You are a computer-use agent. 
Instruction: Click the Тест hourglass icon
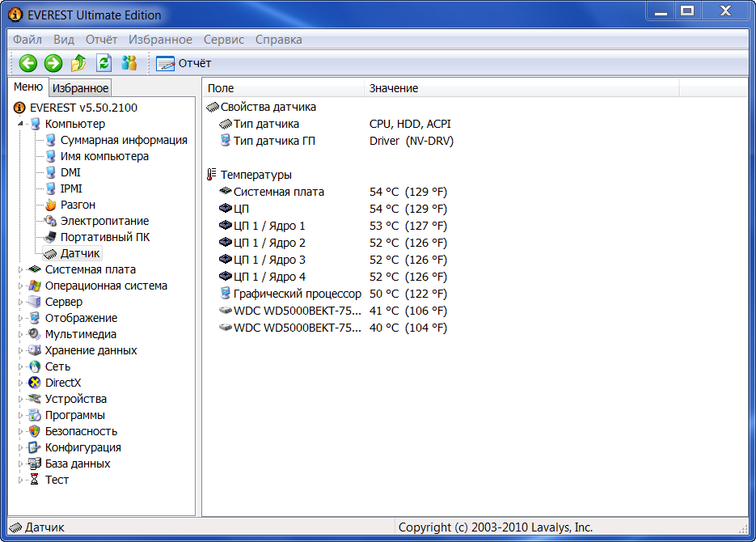pos(35,480)
